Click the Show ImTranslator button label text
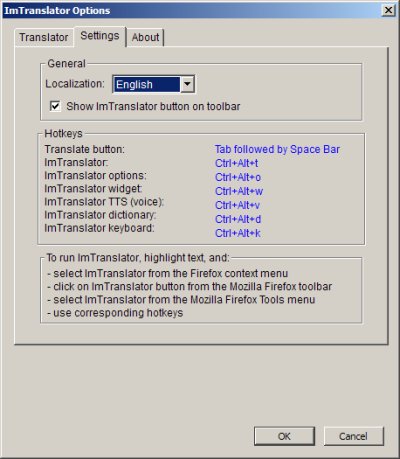 pos(153,106)
